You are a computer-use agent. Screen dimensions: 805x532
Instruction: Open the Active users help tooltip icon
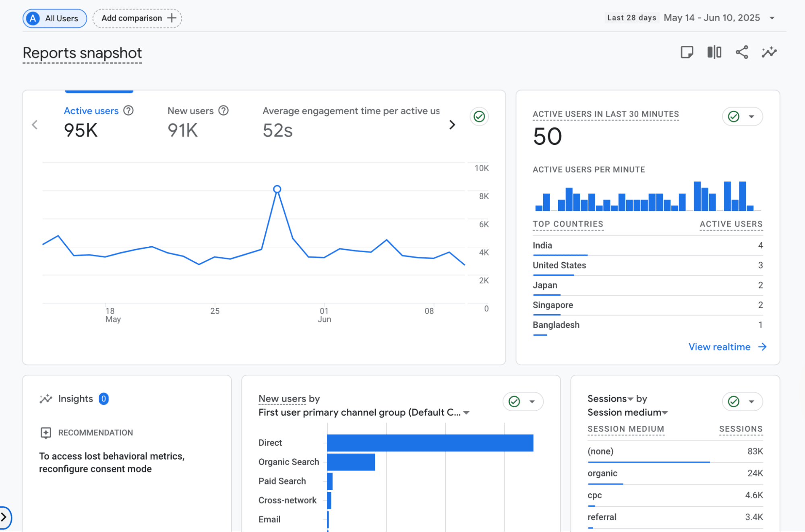(x=128, y=110)
